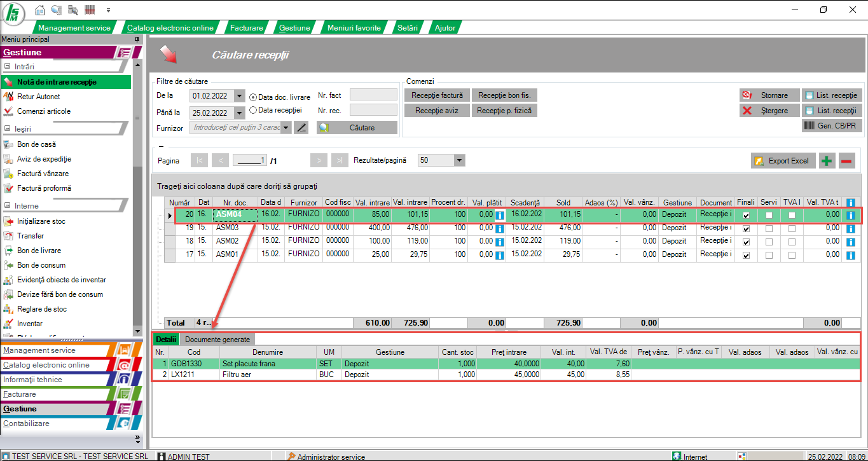Open Aviz de expediție in sidebar

[44, 159]
